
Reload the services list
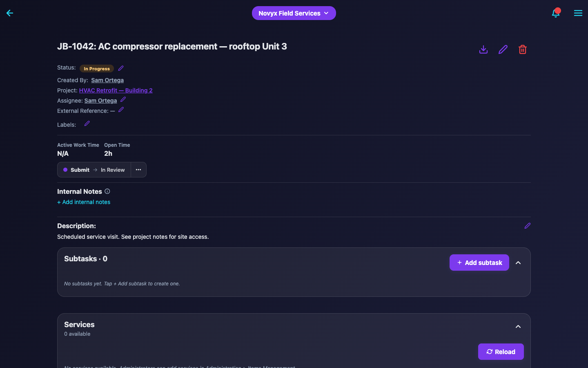(501, 352)
